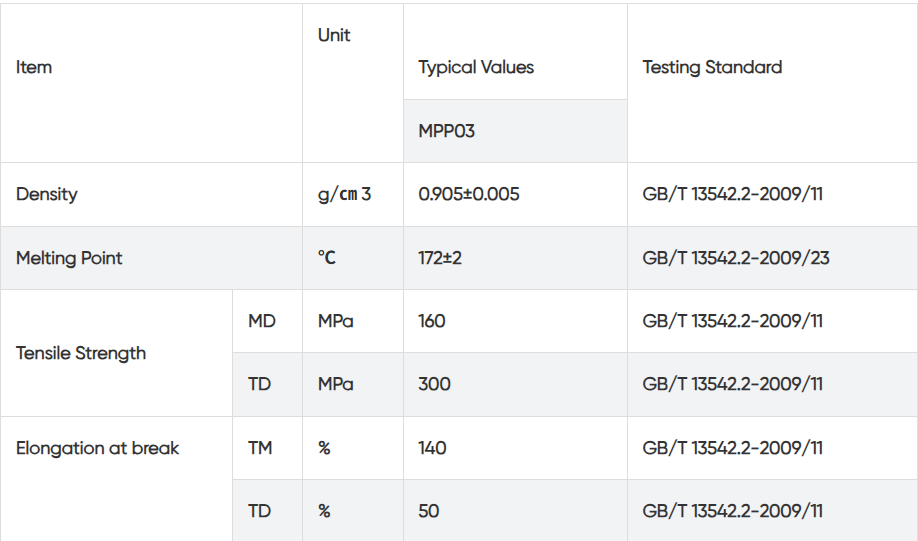Select the tensile value 160
The width and height of the screenshot is (918, 541).
click(432, 321)
